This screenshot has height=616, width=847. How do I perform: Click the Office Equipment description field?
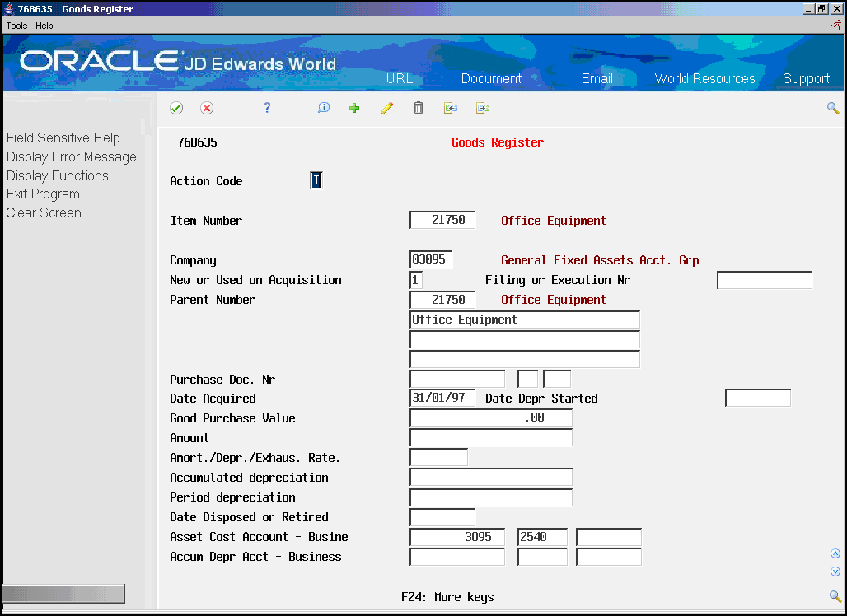[x=525, y=320]
